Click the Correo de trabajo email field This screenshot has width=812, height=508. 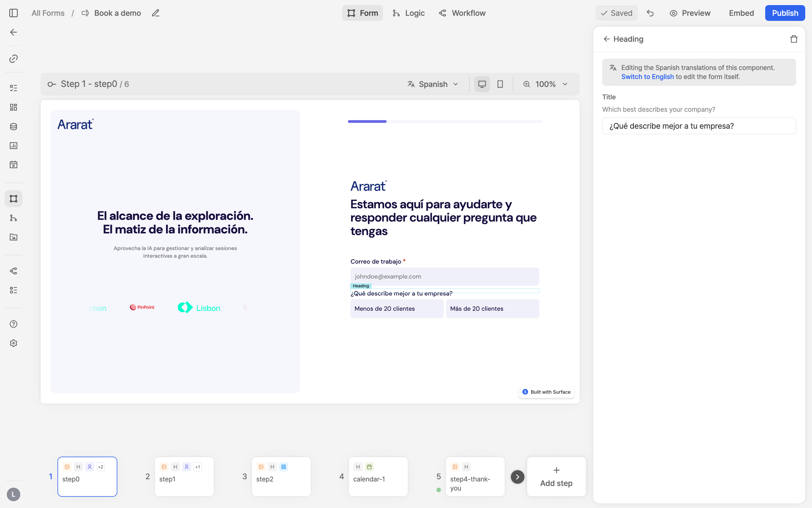coord(445,277)
